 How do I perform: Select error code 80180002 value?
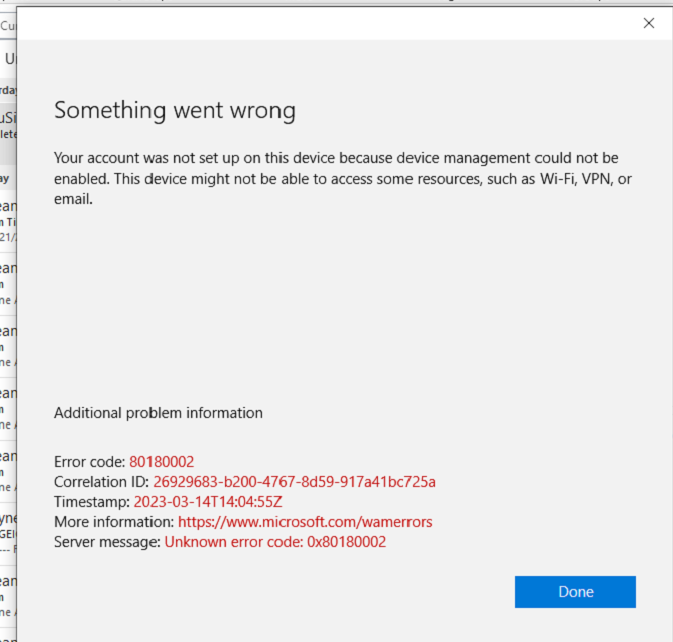pyautogui.click(x=161, y=462)
